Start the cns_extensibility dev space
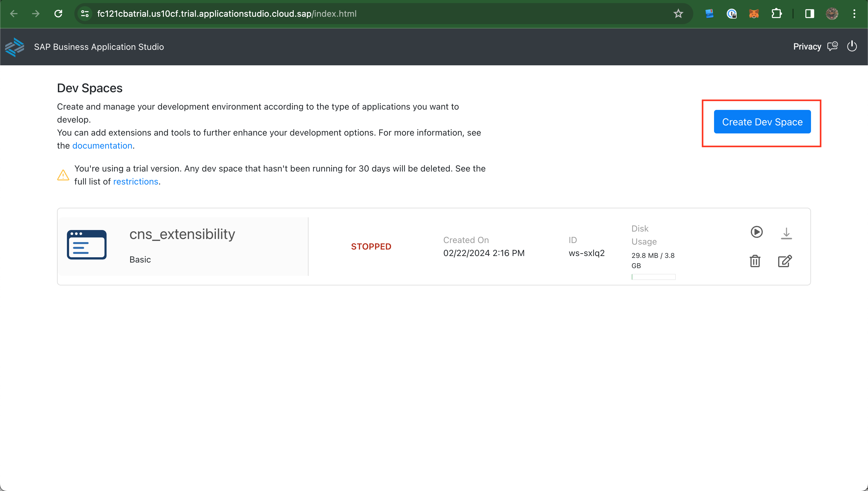Screen dimensions: 868x491 [x=756, y=232]
